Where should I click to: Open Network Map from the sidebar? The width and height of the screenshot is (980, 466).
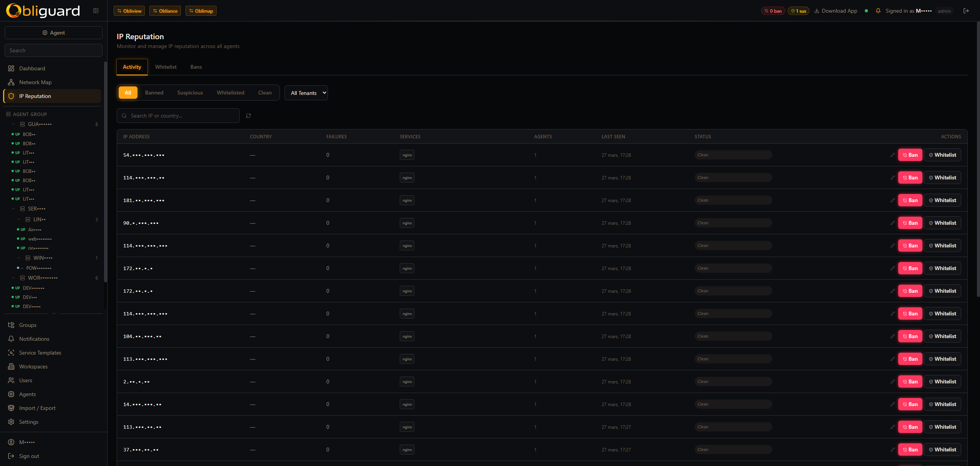pyautogui.click(x=35, y=82)
